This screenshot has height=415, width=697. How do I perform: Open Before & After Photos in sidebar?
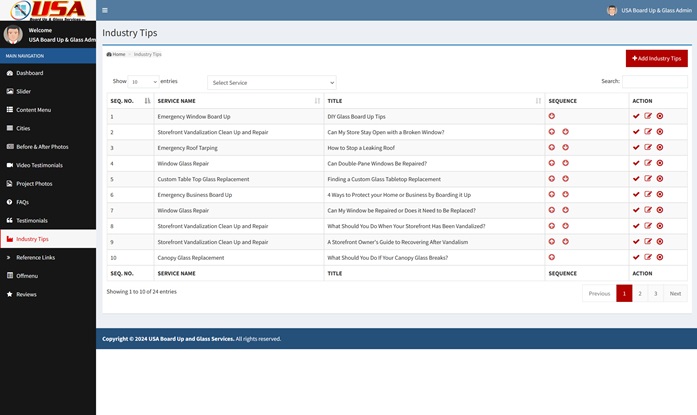[x=42, y=146]
